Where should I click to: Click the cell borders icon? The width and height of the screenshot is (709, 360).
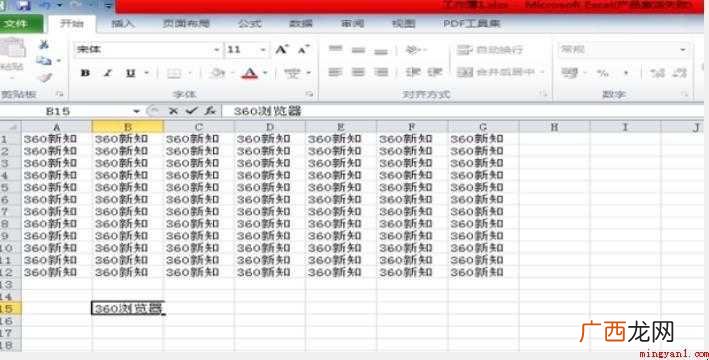(x=174, y=73)
